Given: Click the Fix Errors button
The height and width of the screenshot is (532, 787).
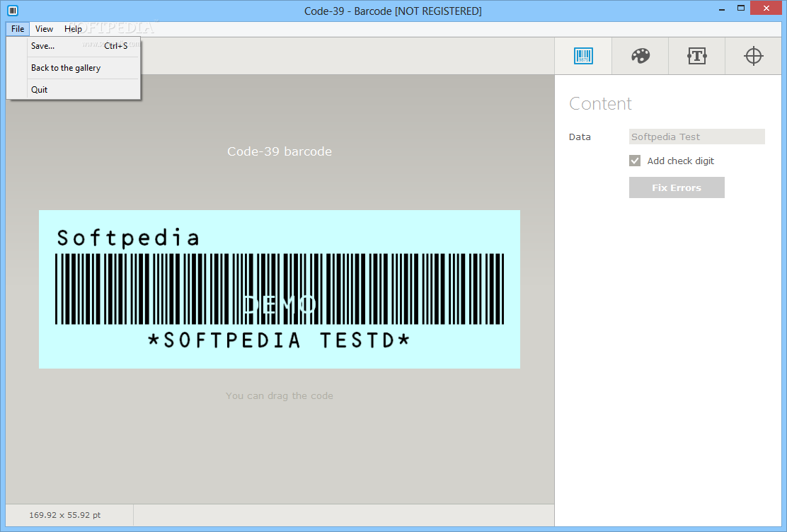Looking at the screenshot, I should pyautogui.click(x=677, y=187).
